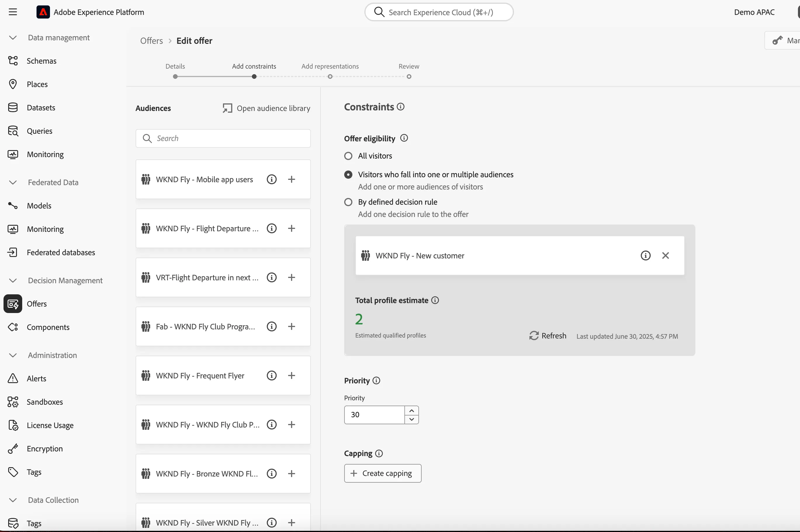Collapse the Federated Data section
The height and width of the screenshot is (532, 800).
(13, 182)
